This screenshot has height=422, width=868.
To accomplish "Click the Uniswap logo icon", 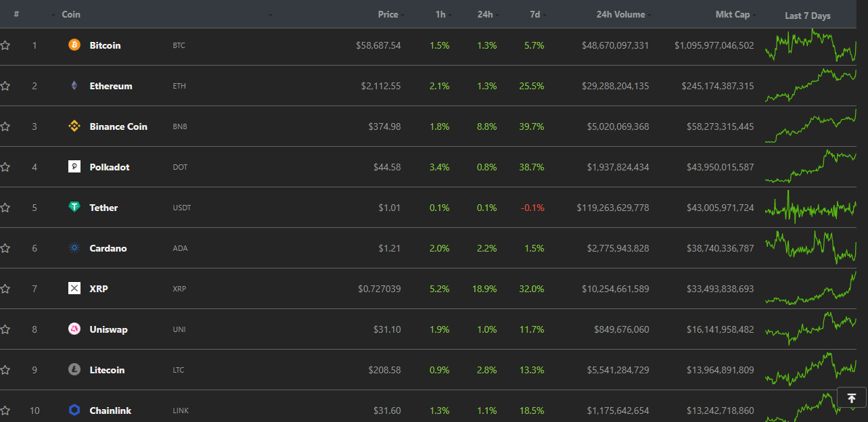I will coord(74,329).
